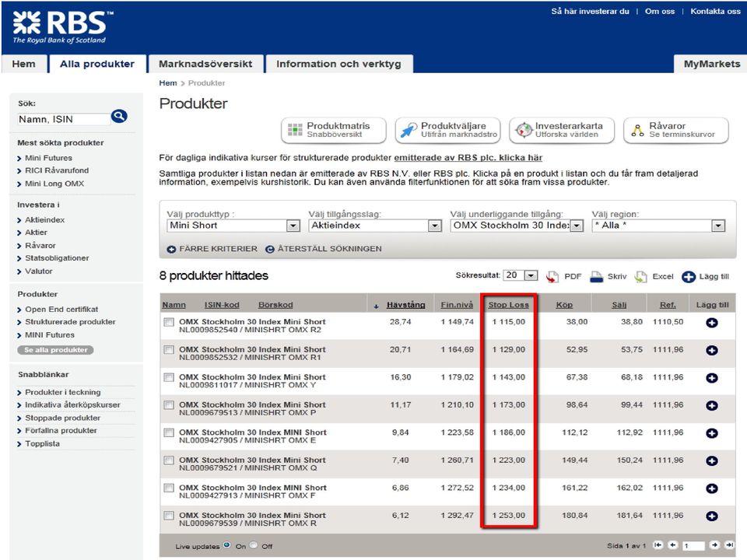This screenshot has height=560, width=747.
Task: Open Så här investerar du menu link
Action: 591,12
